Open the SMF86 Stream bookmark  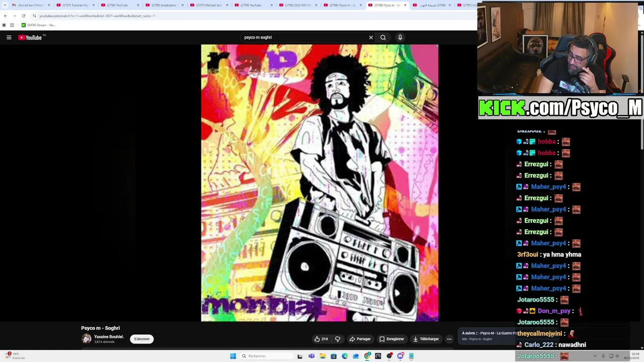click(x=38, y=25)
